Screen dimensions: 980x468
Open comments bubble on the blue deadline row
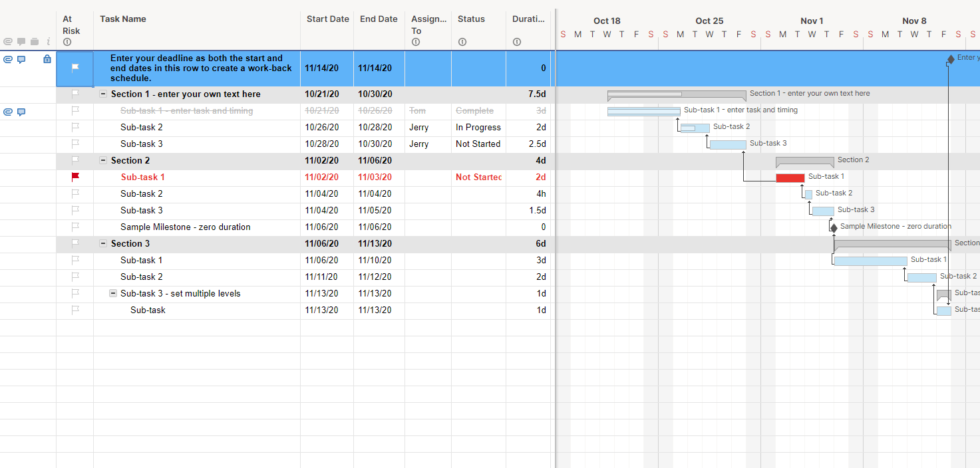22,59
